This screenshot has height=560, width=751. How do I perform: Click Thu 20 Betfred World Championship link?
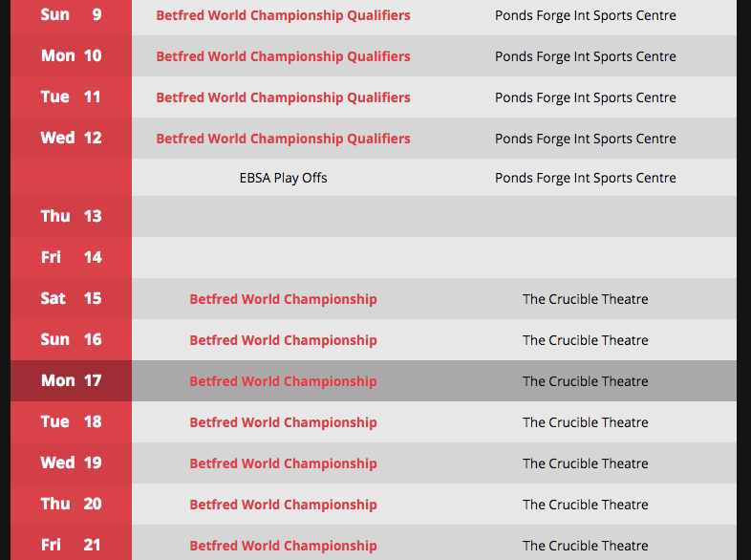coord(283,505)
